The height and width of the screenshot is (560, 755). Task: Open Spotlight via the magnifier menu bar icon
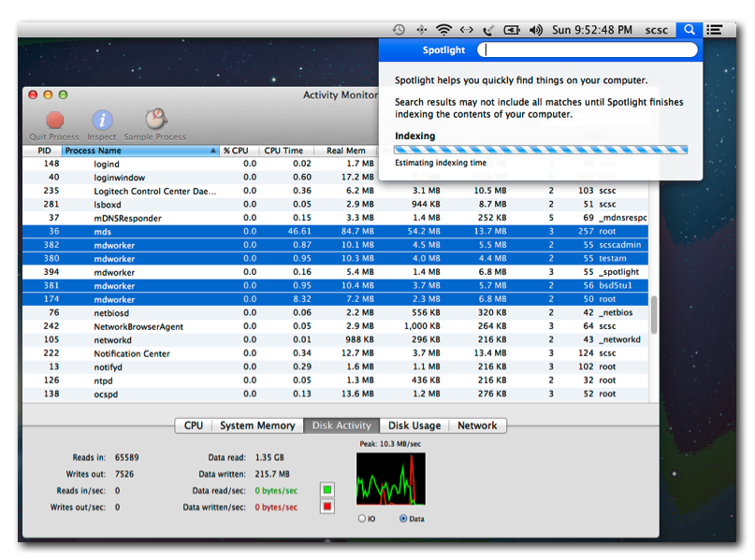[x=689, y=29]
